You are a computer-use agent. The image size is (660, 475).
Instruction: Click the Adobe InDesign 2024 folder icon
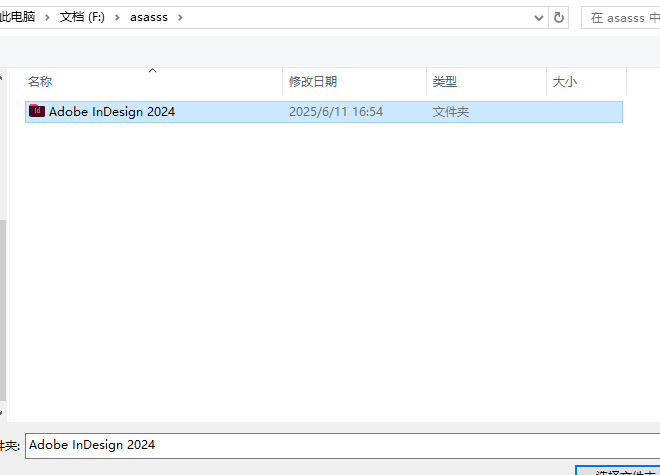(37, 111)
